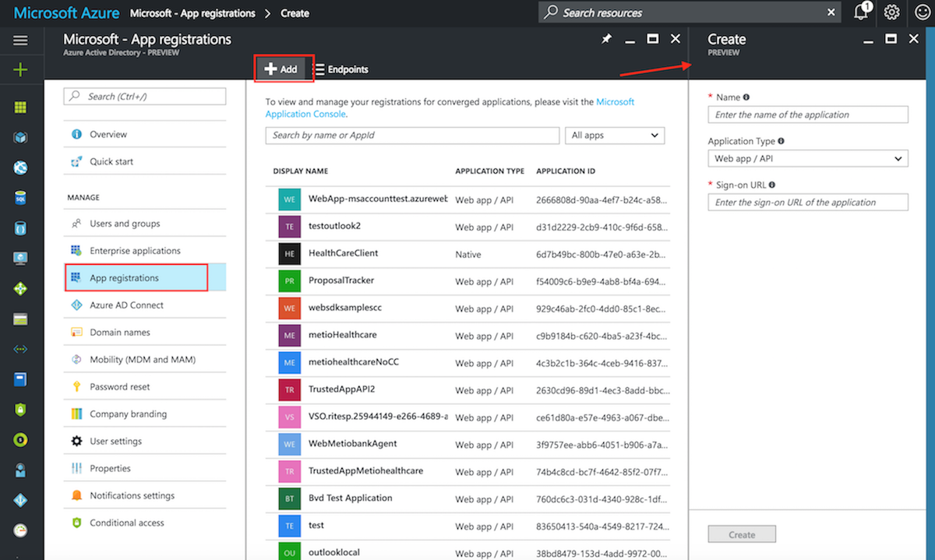Select the app named test
The height and width of the screenshot is (560, 935).
(316, 526)
